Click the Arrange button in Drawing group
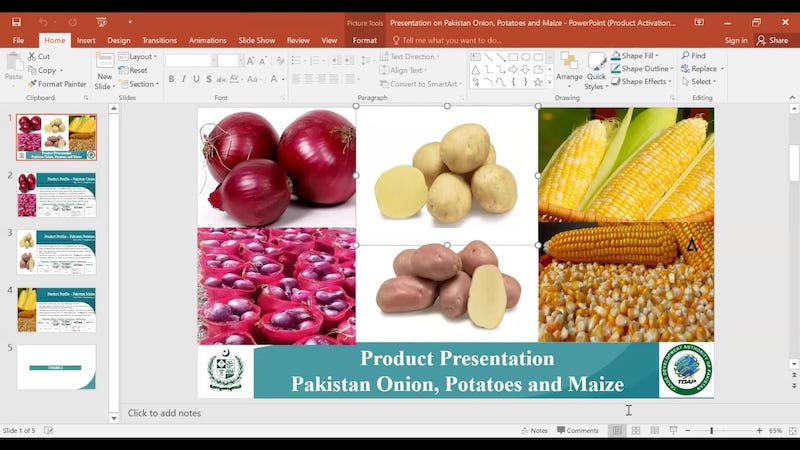Screen dimensions: 800x450 point(569,69)
